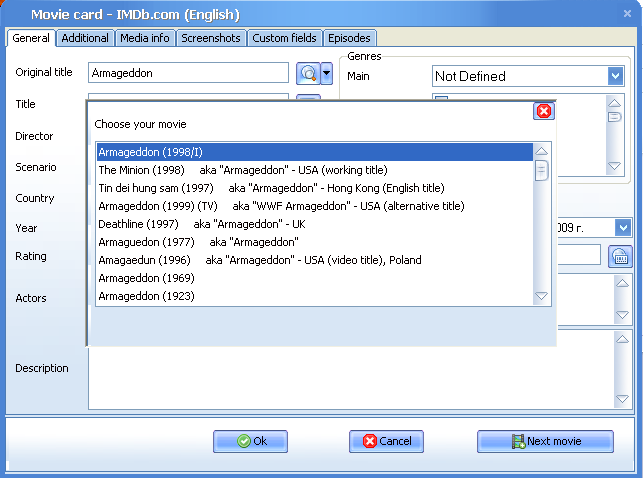Open the Custom fields tab
Viewport: 643px width, 478px height.
(x=284, y=38)
